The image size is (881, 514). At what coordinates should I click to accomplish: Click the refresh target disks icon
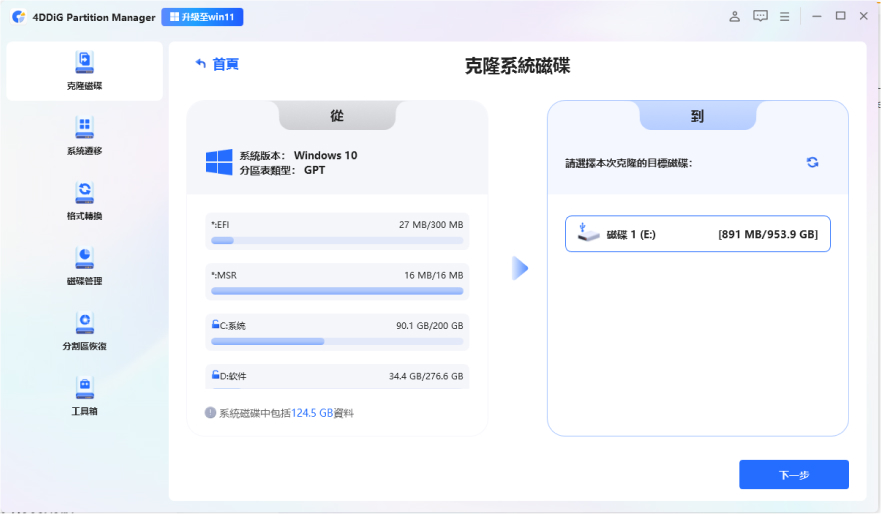(812, 162)
